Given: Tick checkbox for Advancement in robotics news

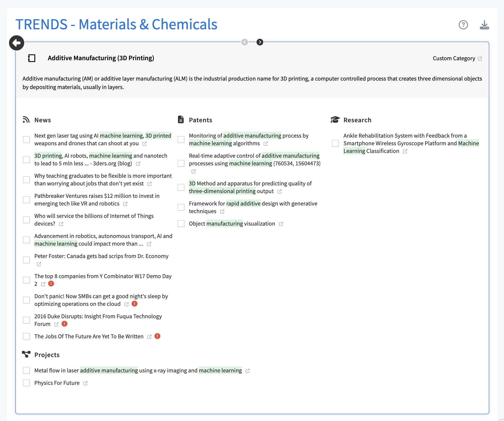Looking at the screenshot, I should point(26,240).
